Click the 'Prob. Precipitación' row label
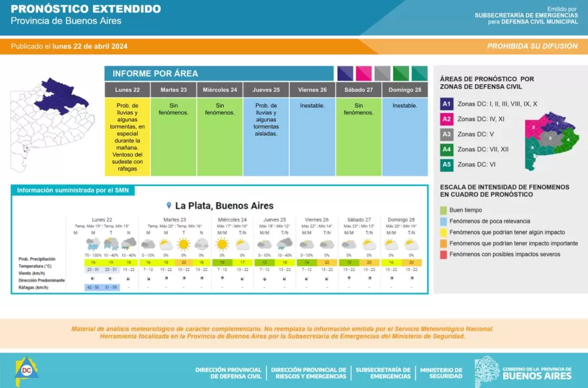 click(x=37, y=259)
